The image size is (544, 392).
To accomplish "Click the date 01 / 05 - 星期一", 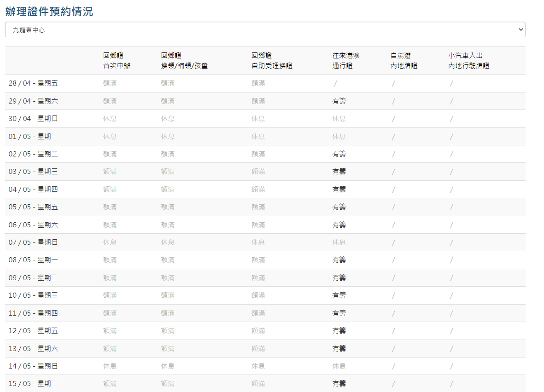I will point(33,137).
